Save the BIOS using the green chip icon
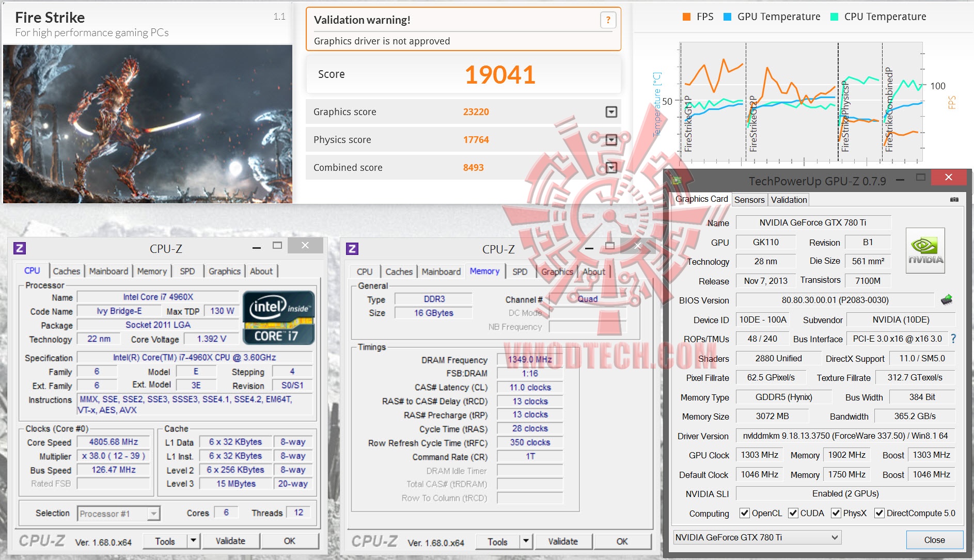Image resolution: width=974 pixels, height=560 pixels. click(946, 300)
